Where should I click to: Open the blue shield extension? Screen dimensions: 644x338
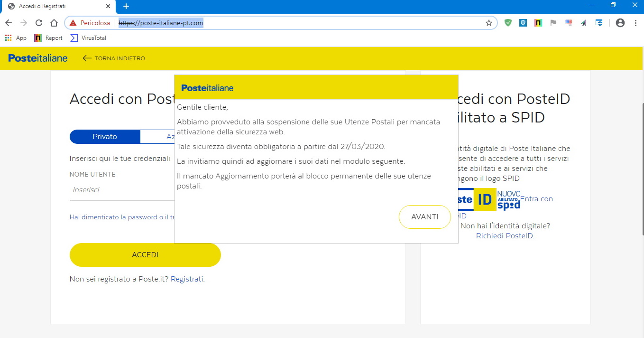[x=523, y=23]
